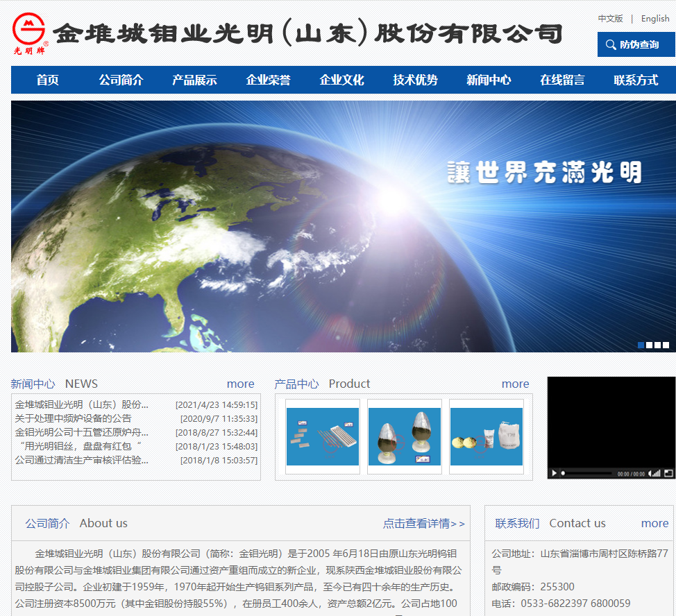Toggle video fullscreen icon
Screen dimensions: 676x616
click(668, 473)
